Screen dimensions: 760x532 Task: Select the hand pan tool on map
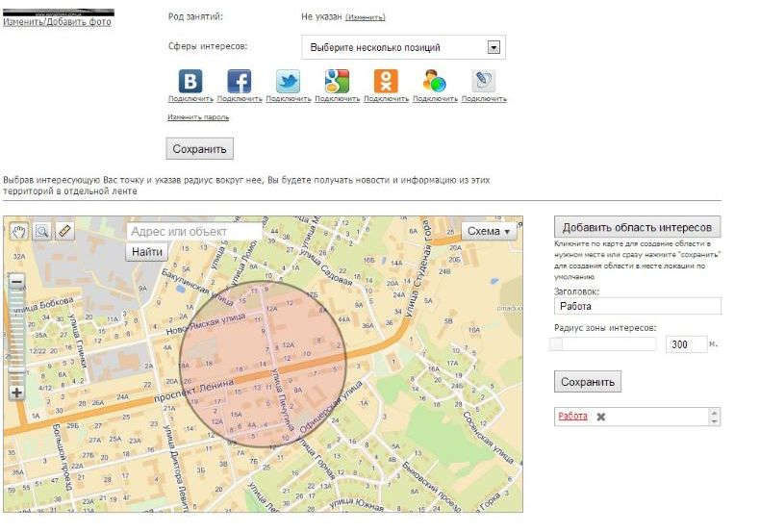point(19,232)
